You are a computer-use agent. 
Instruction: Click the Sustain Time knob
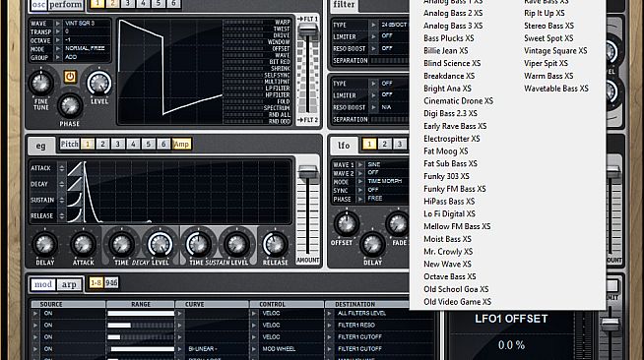(x=198, y=245)
